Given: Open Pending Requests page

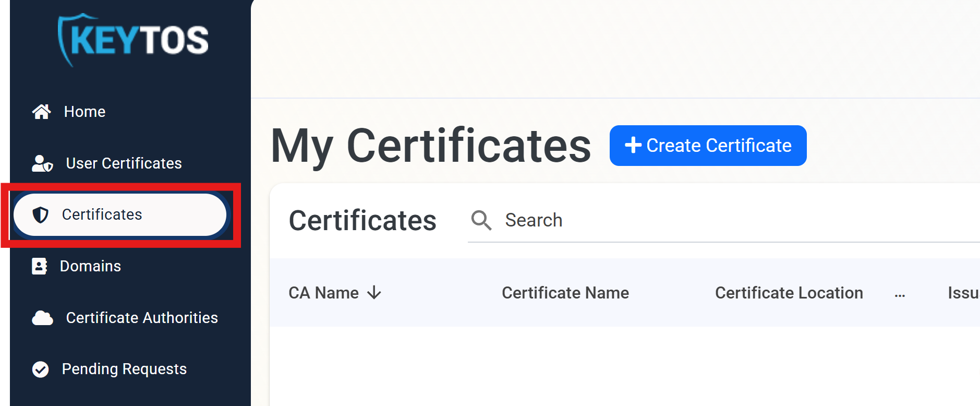Looking at the screenshot, I should tap(124, 369).
